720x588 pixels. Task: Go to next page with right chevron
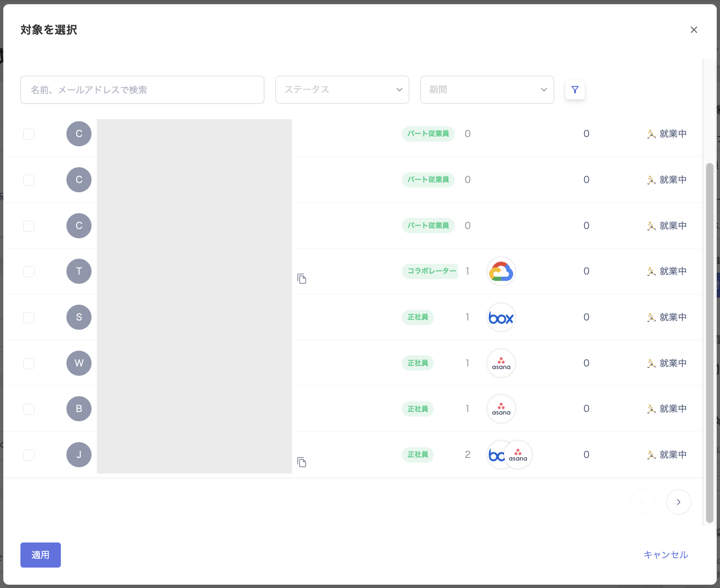pyautogui.click(x=678, y=502)
